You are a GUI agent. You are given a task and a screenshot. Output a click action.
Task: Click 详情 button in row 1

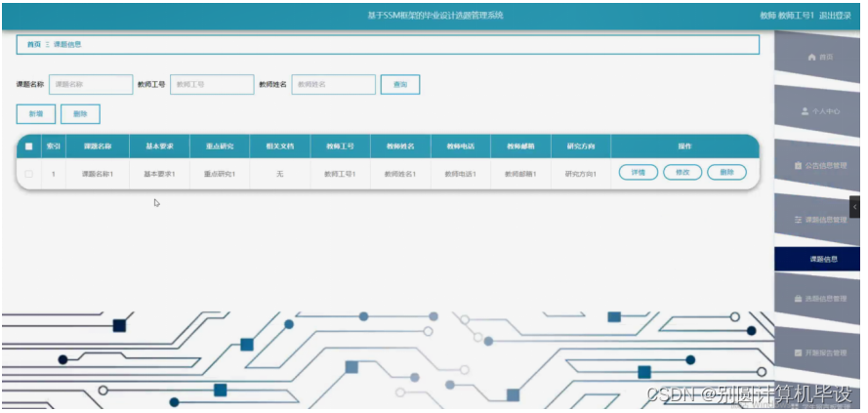(639, 172)
